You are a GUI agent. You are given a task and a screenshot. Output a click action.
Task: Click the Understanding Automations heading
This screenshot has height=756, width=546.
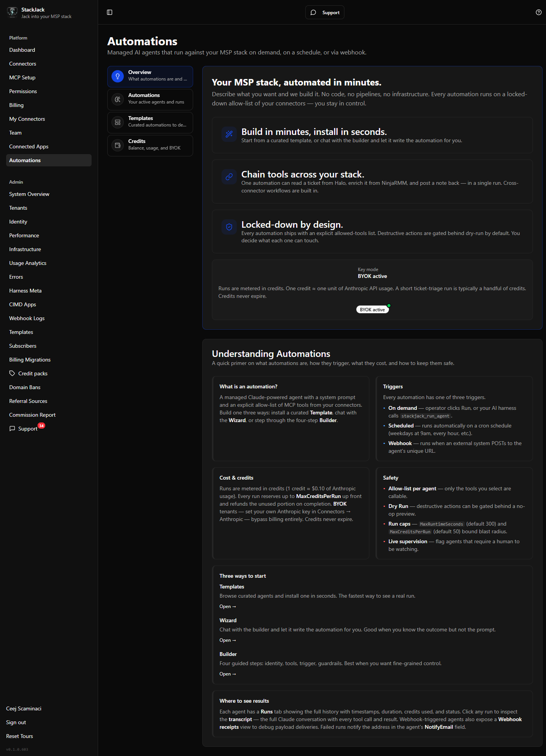[271, 353]
